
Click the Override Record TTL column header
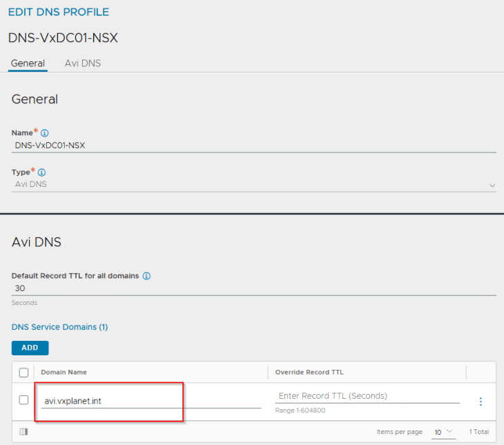coord(309,373)
